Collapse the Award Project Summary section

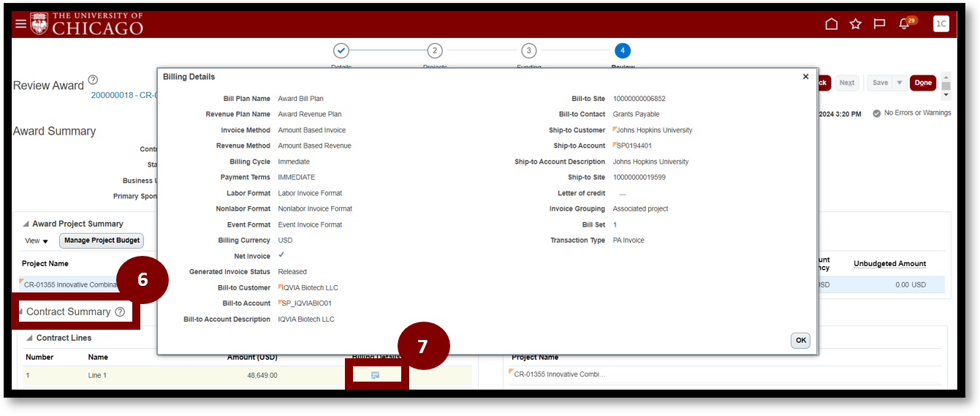26,224
